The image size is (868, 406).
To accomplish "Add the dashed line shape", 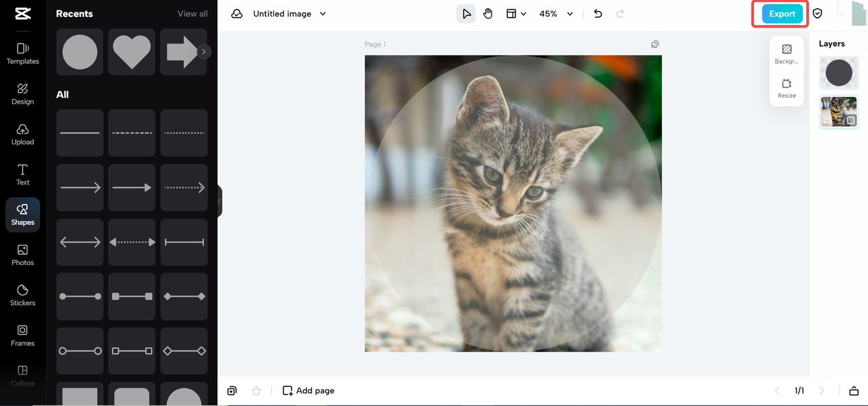I will pyautogui.click(x=132, y=133).
